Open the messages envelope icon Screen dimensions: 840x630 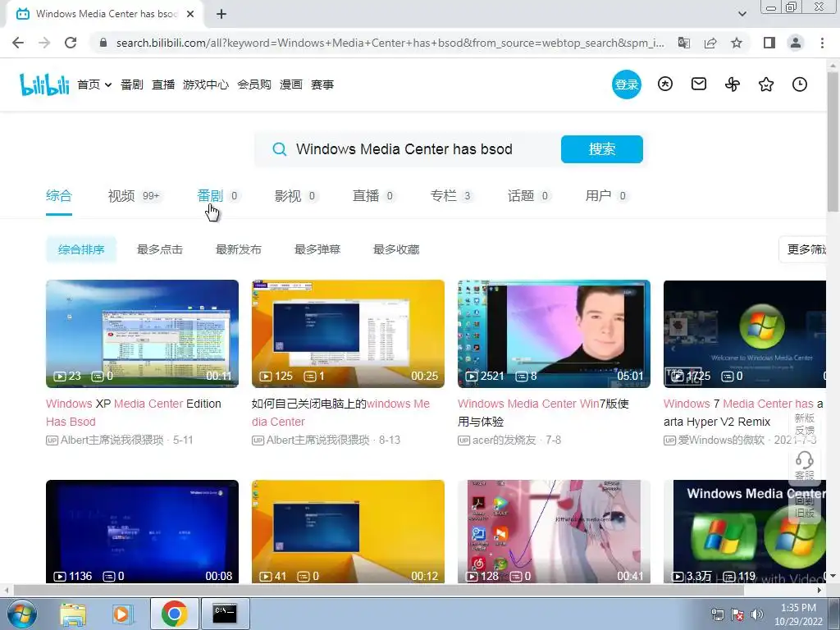click(699, 84)
